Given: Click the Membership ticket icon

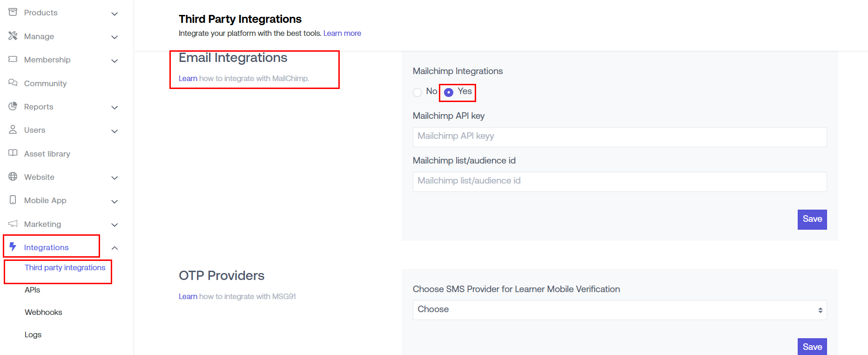Looking at the screenshot, I should (x=13, y=59).
